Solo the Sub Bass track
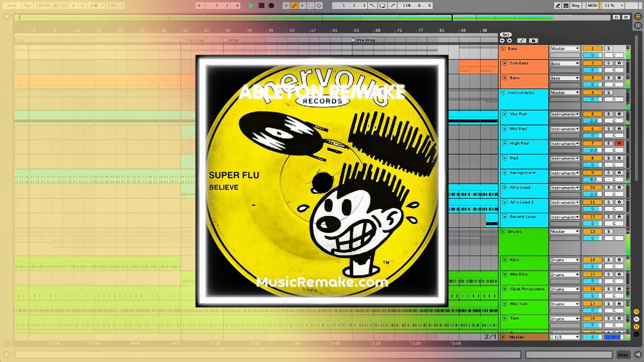 (608, 63)
